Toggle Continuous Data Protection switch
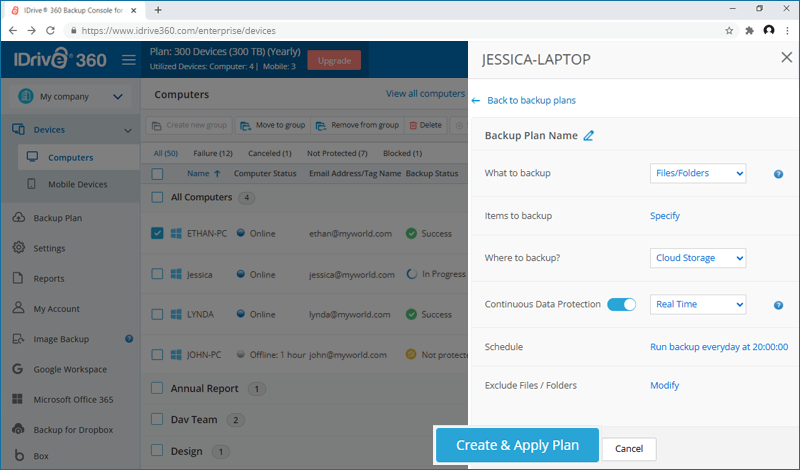 pos(621,305)
